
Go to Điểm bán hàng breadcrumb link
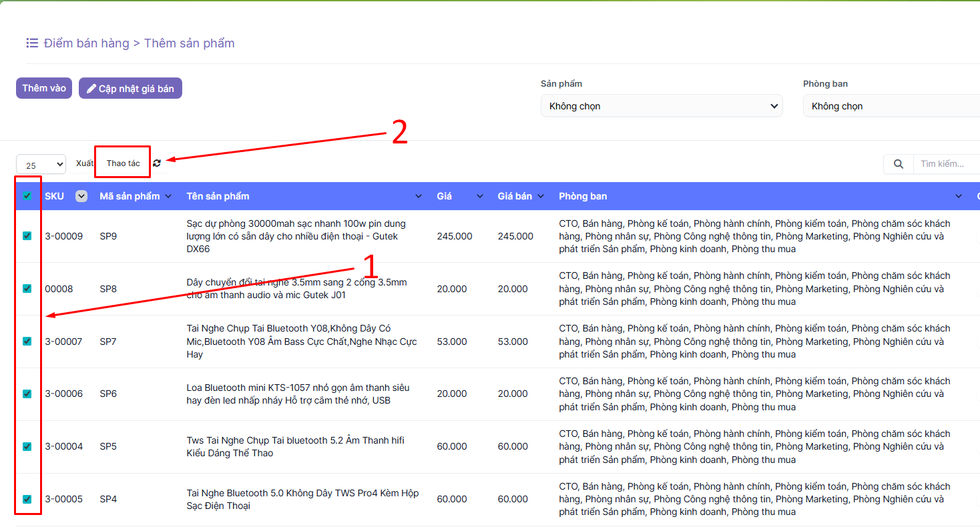click(86, 43)
